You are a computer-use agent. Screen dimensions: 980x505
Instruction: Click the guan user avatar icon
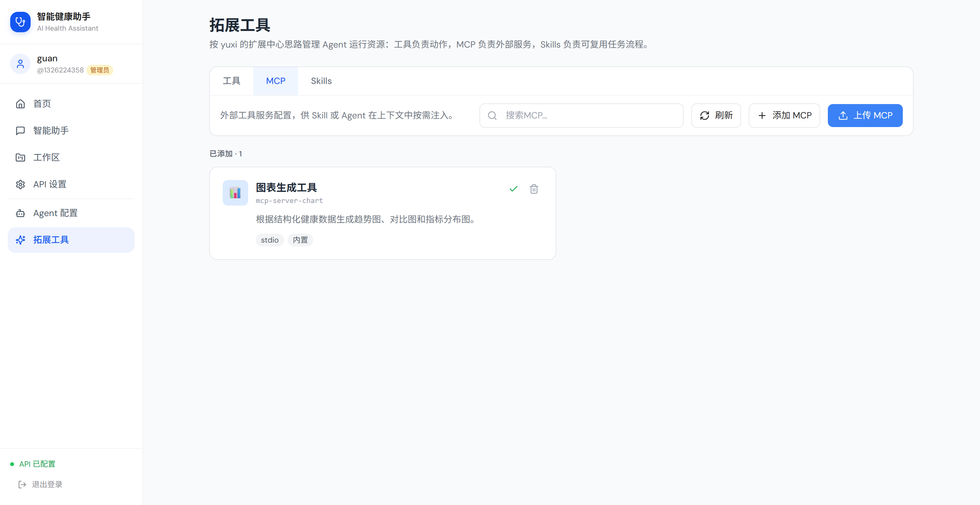tap(20, 64)
